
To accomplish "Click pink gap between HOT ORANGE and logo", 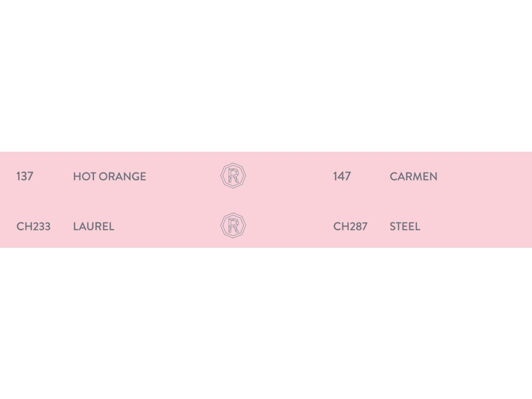I will (183, 176).
